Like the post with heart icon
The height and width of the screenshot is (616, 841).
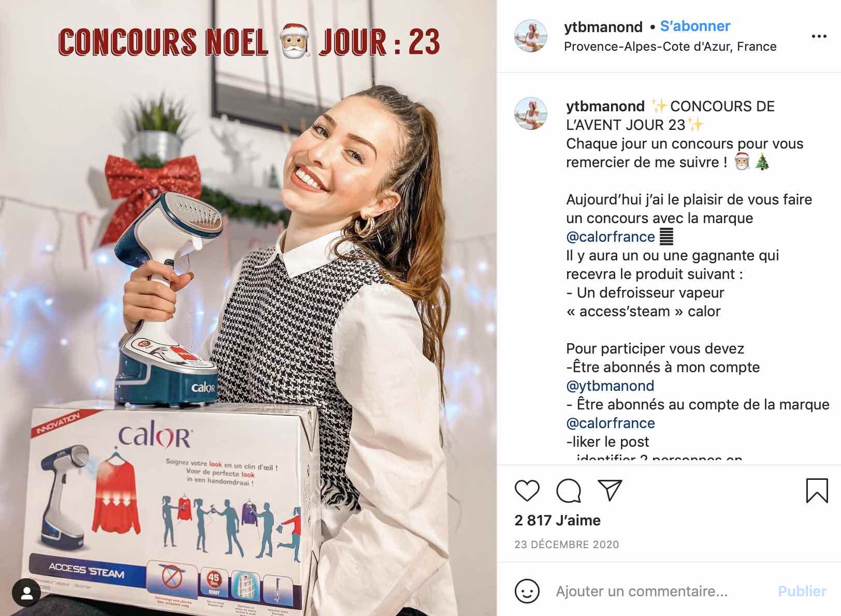point(527,490)
